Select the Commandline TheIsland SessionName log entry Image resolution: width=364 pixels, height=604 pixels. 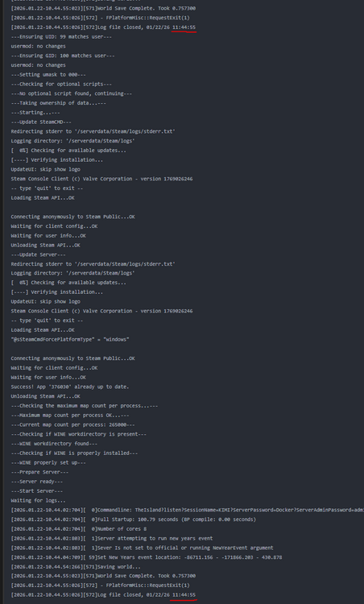pyautogui.click(x=187, y=510)
